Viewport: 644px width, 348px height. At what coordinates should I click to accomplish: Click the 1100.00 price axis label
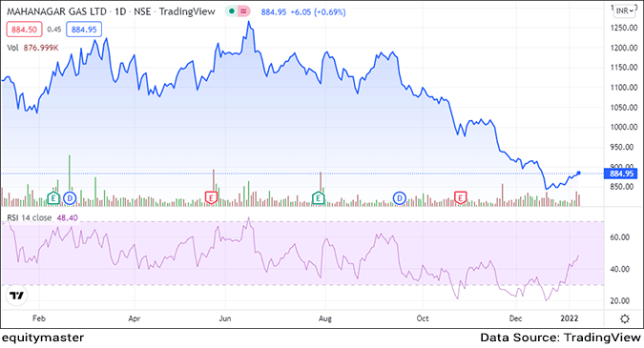(623, 88)
